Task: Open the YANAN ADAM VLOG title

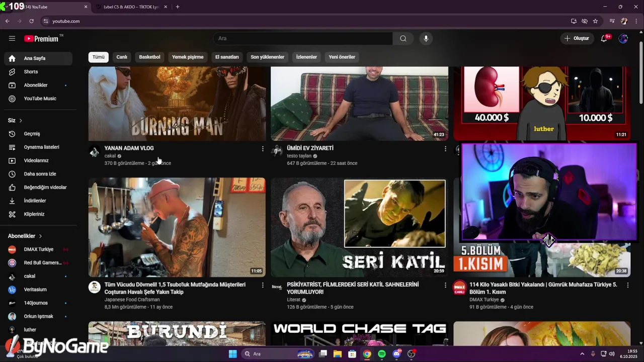Action: pyautogui.click(x=129, y=148)
